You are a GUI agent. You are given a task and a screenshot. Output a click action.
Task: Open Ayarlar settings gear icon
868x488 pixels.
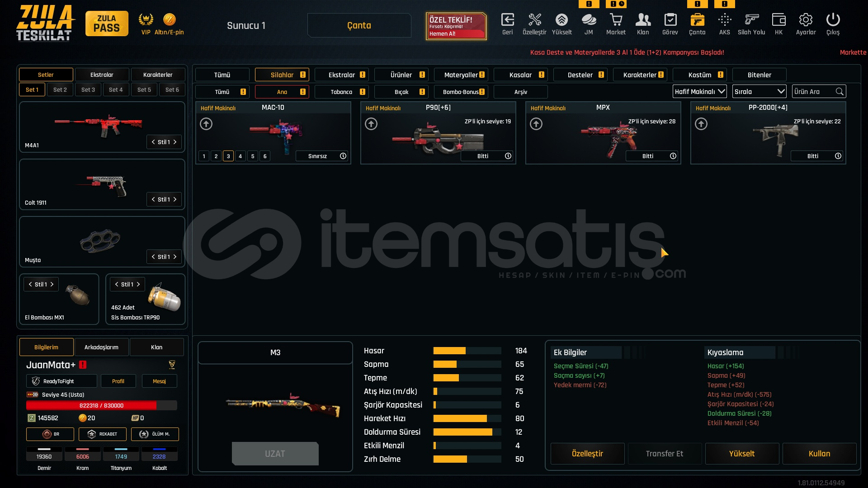806,20
